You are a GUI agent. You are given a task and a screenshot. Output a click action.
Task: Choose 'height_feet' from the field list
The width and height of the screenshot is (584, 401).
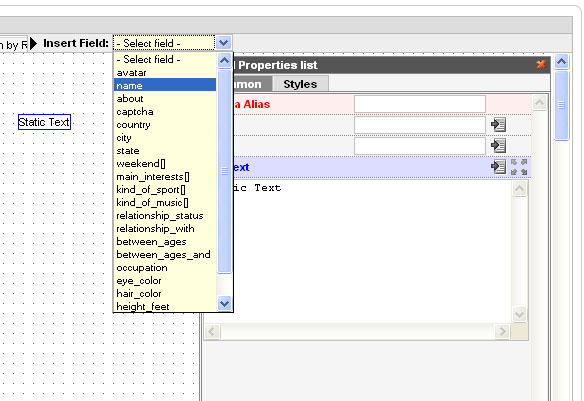click(x=165, y=306)
